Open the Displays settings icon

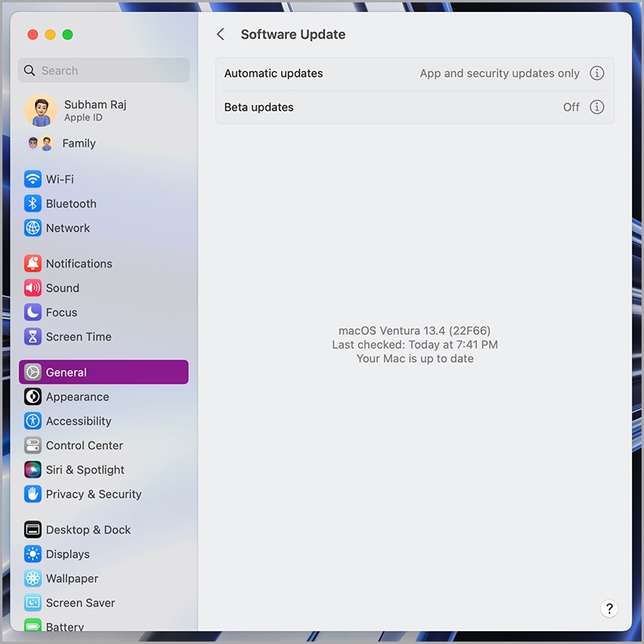pyautogui.click(x=33, y=555)
